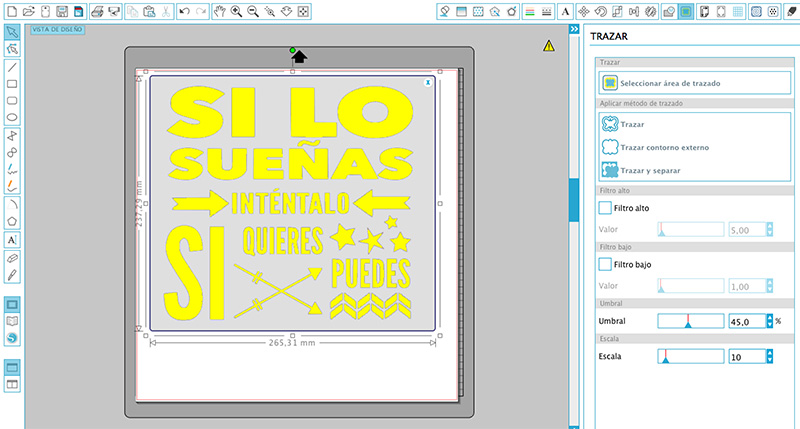The height and width of the screenshot is (429, 800).
Task: Collapse the Trazar panel with double arrow
Action: (x=574, y=31)
